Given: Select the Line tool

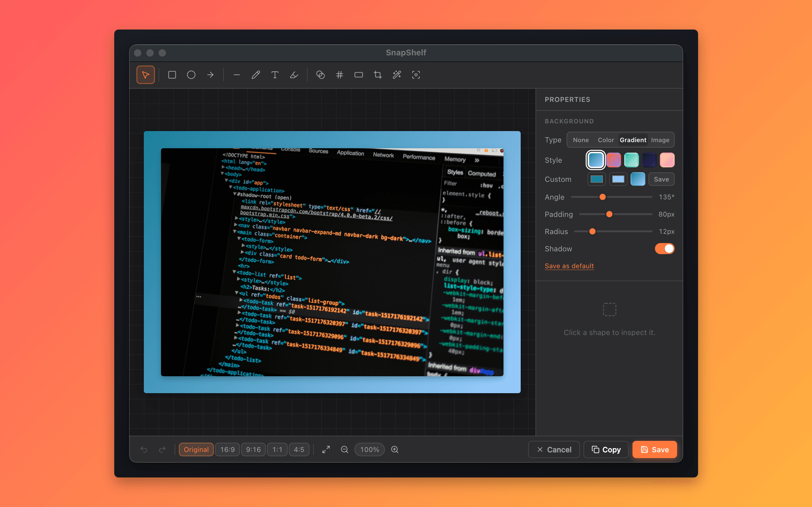Looking at the screenshot, I should point(236,75).
